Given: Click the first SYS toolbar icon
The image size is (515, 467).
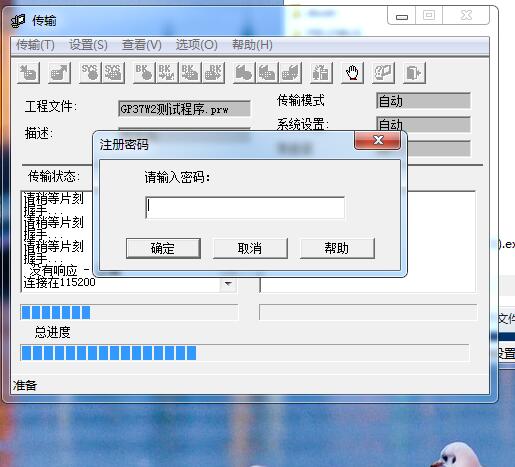Looking at the screenshot, I should 90,73.
